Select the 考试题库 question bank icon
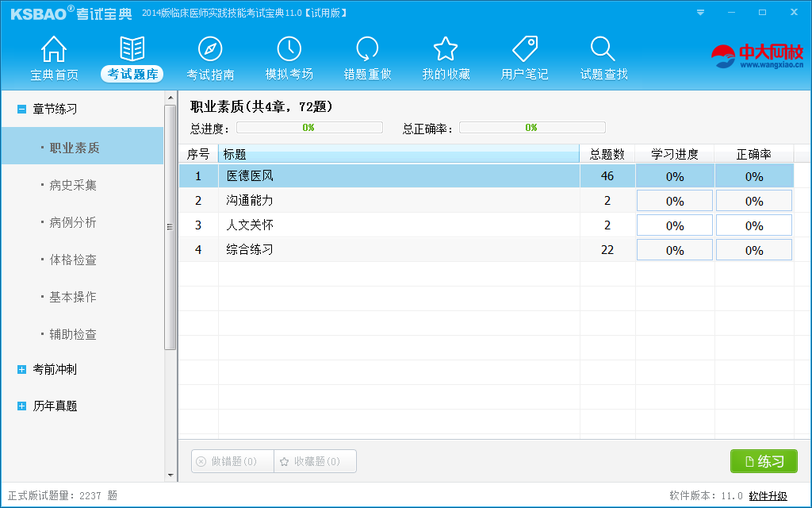 click(x=132, y=56)
